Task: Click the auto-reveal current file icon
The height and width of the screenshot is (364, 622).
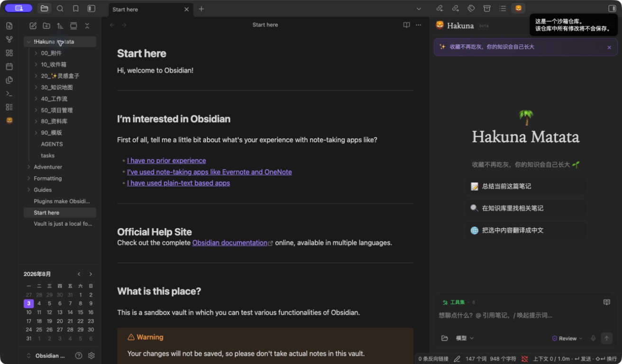Action: (73, 26)
